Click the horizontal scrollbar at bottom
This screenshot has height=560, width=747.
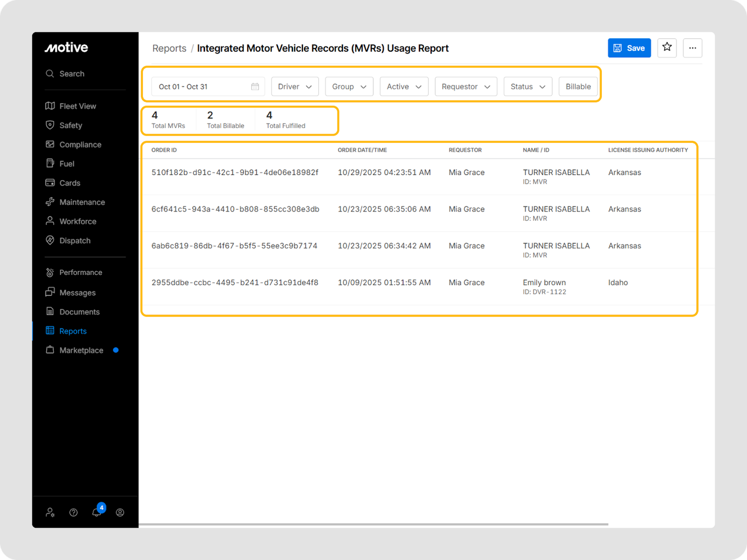[x=373, y=524]
